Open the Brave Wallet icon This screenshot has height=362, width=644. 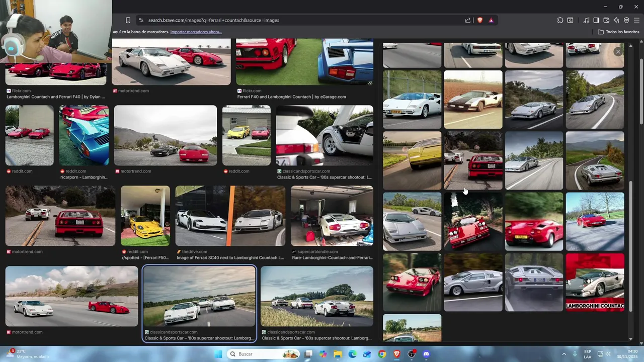(606, 20)
